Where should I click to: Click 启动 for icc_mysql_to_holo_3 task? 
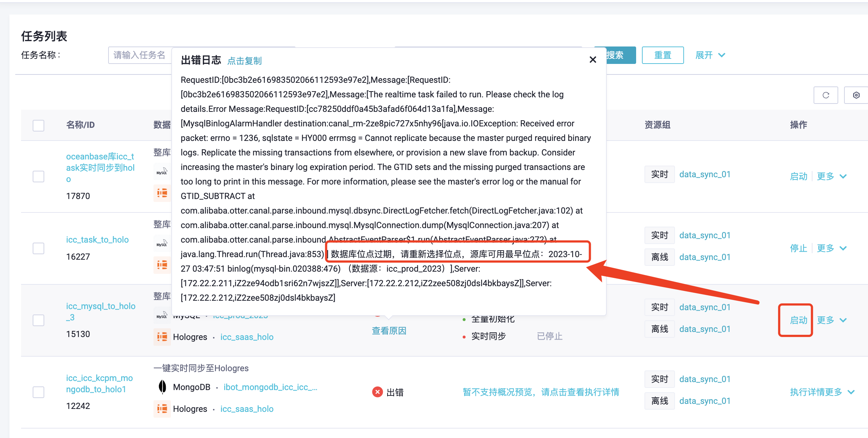tap(798, 320)
